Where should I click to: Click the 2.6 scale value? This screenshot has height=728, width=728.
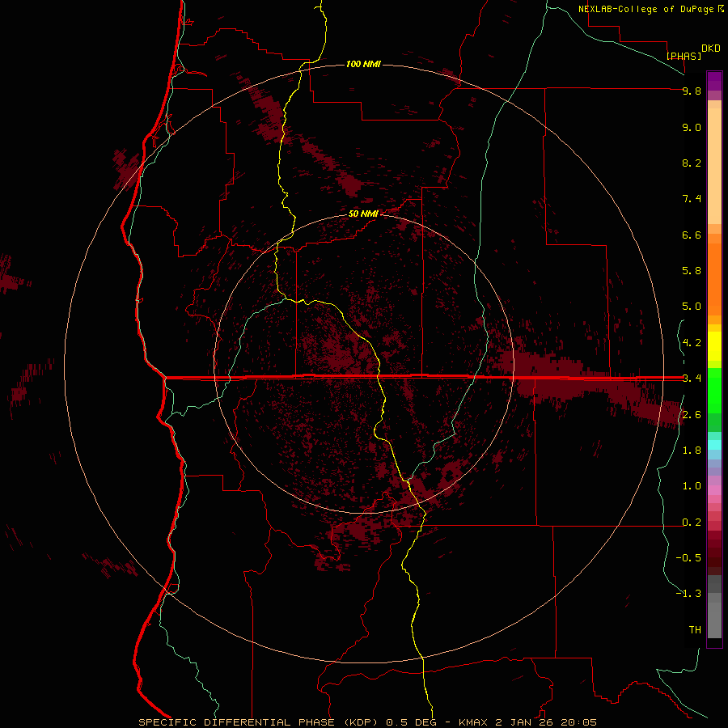(x=692, y=415)
